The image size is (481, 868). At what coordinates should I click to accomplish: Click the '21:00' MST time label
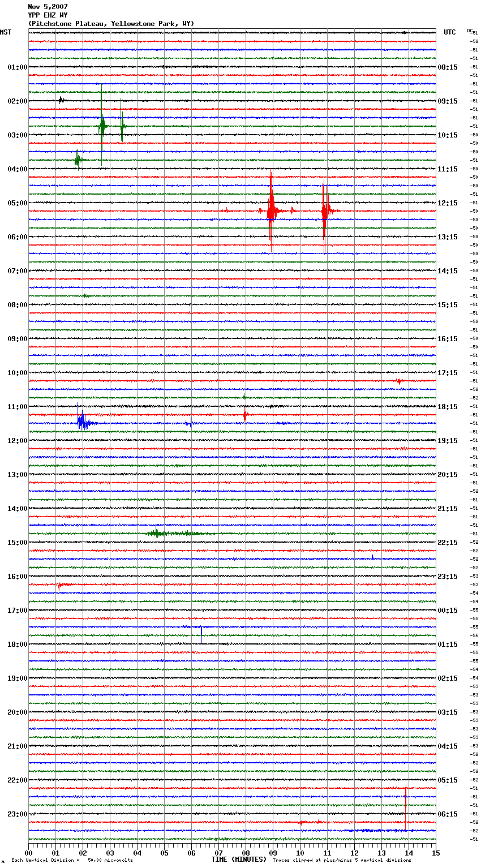pos(18,746)
